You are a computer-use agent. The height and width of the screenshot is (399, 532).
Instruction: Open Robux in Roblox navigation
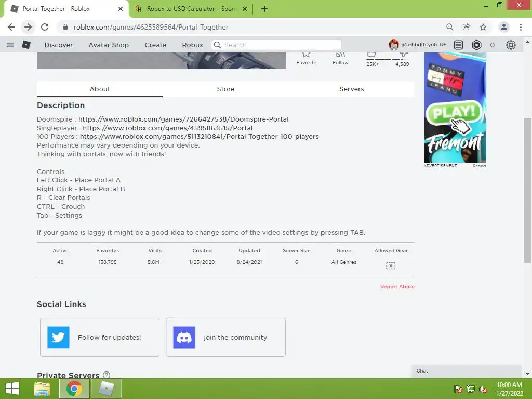[x=192, y=45]
